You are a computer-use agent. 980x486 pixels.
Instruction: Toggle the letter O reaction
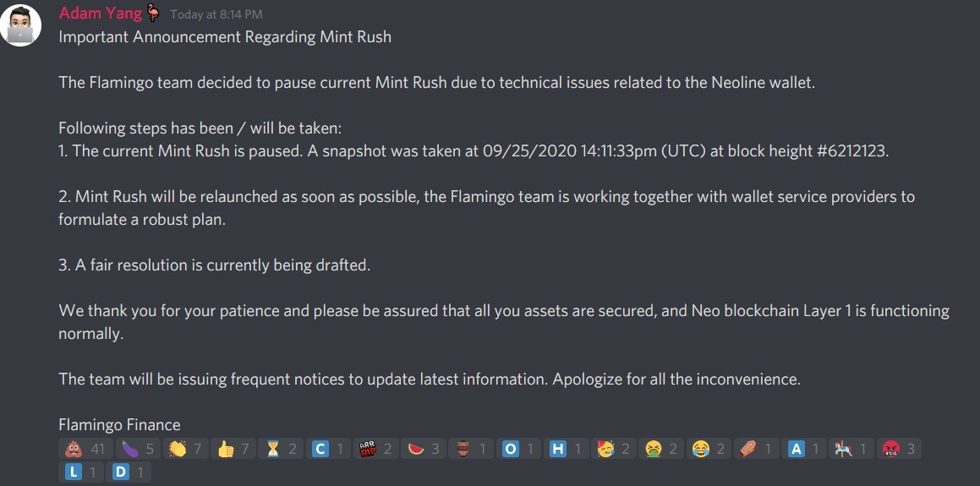tap(517, 449)
